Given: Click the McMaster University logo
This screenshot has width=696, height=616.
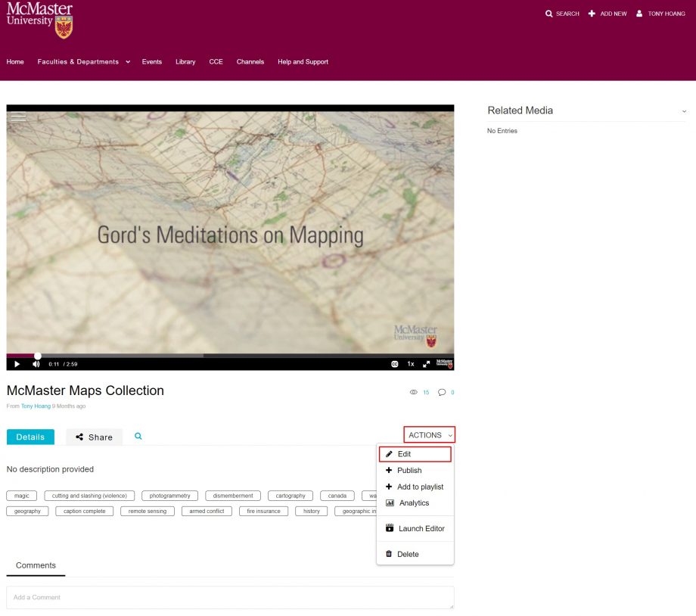Looking at the screenshot, I should [39, 20].
